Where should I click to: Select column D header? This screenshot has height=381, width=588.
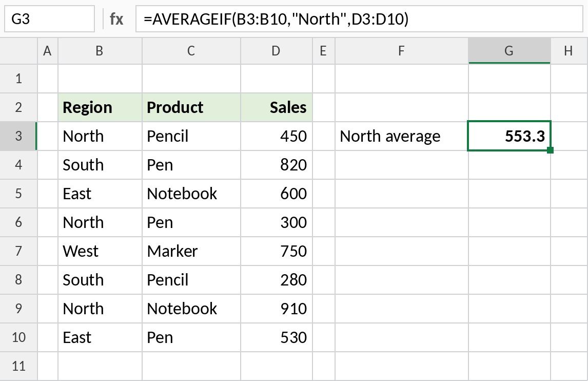277,51
